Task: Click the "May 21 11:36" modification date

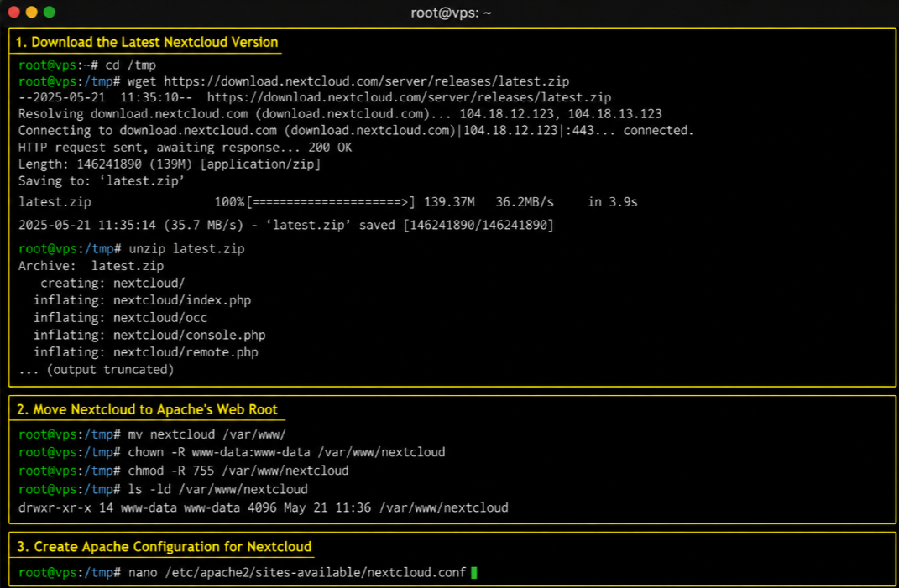Action: click(x=329, y=507)
